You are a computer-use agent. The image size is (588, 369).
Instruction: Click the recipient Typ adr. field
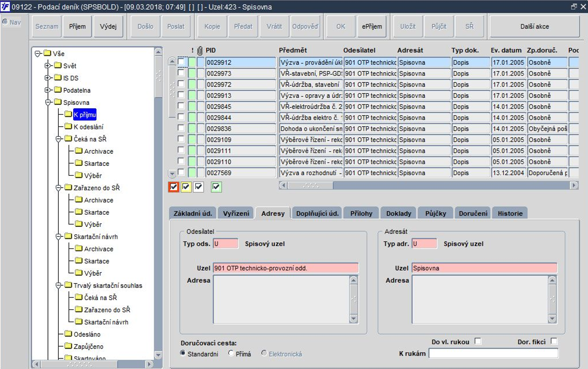[424, 243]
